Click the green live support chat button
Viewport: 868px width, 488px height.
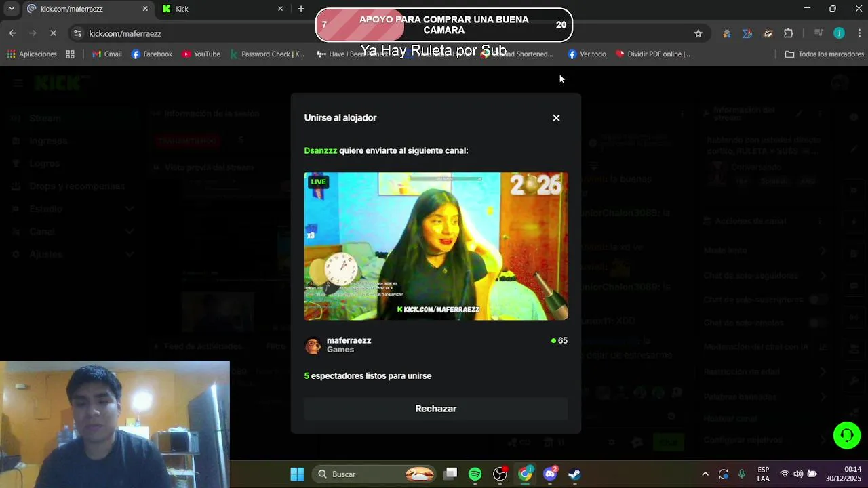coord(846,435)
